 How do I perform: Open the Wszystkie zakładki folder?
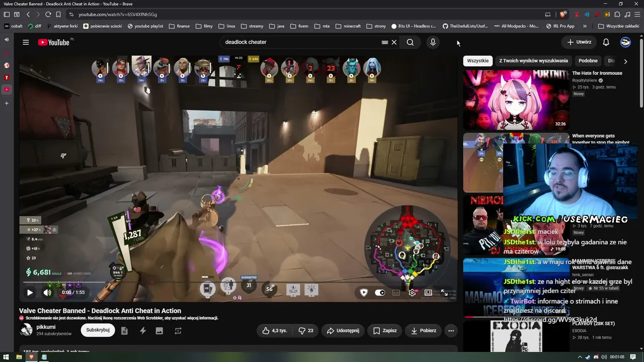click(618, 26)
